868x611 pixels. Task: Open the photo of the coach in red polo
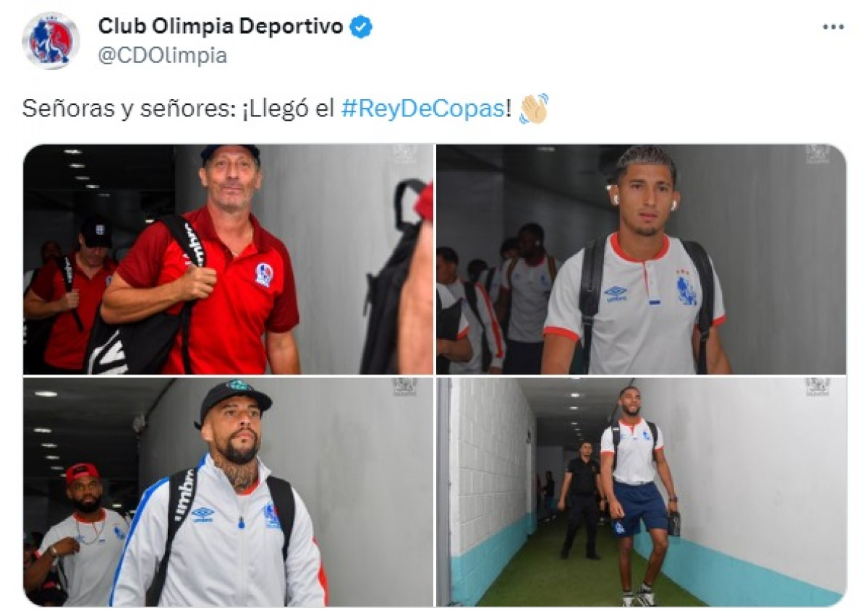point(228,259)
